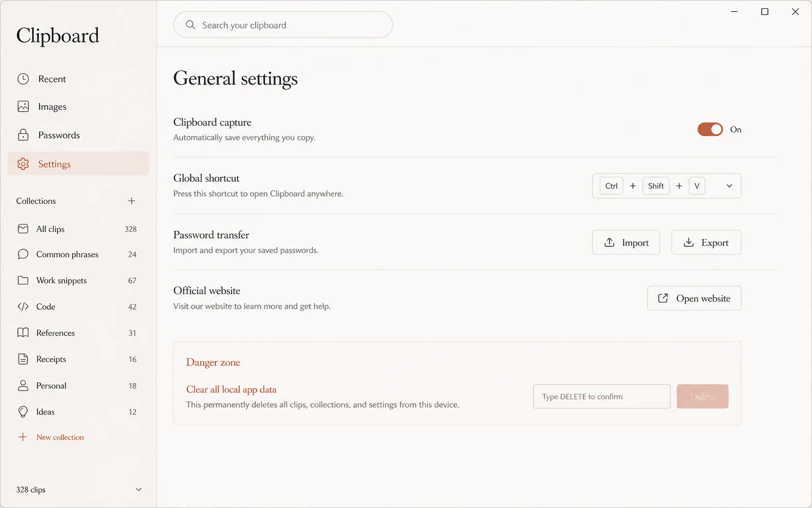Click the picture icon beside Images
This screenshot has width=812, height=508.
click(23, 107)
